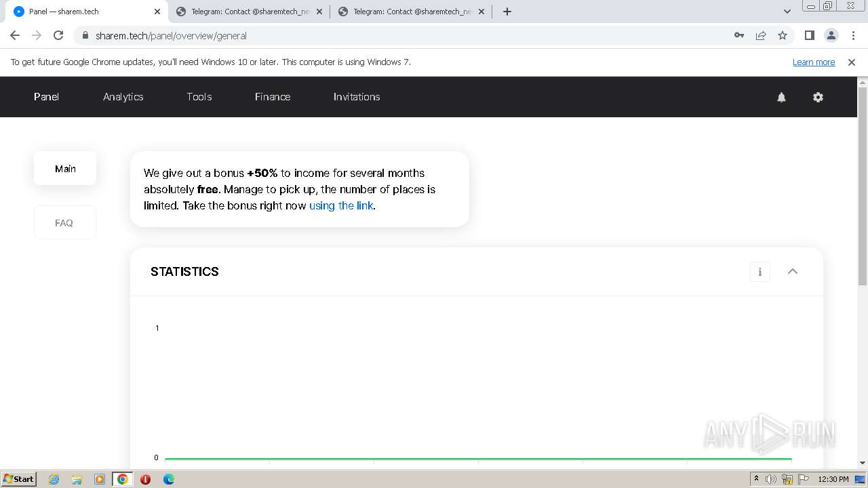
Task: Click the STATISTICS heading
Action: coord(184,272)
